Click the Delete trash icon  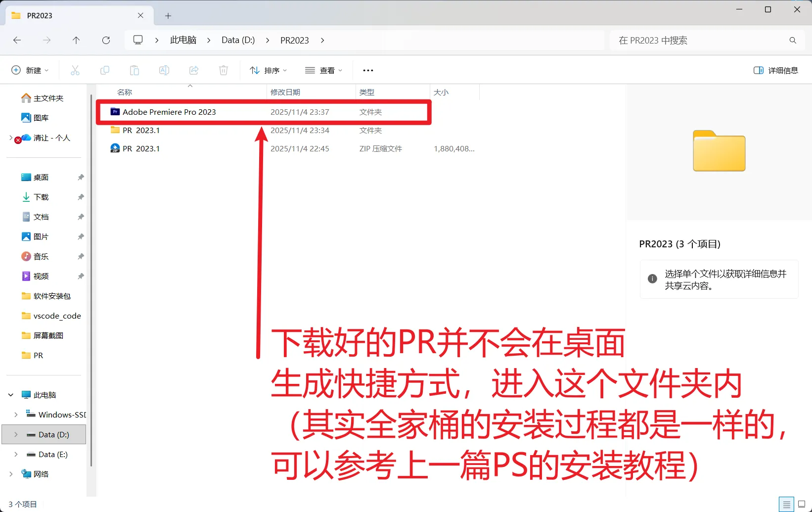pos(224,70)
